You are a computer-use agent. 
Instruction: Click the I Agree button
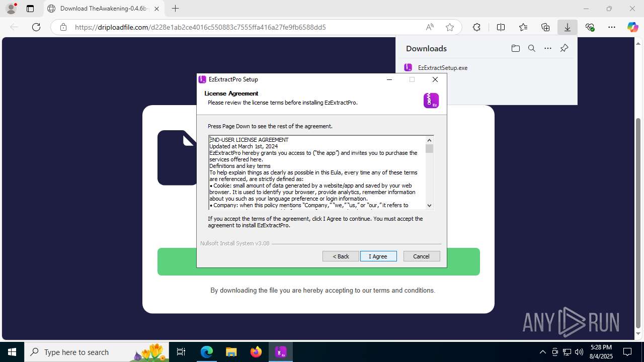click(378, 256)
